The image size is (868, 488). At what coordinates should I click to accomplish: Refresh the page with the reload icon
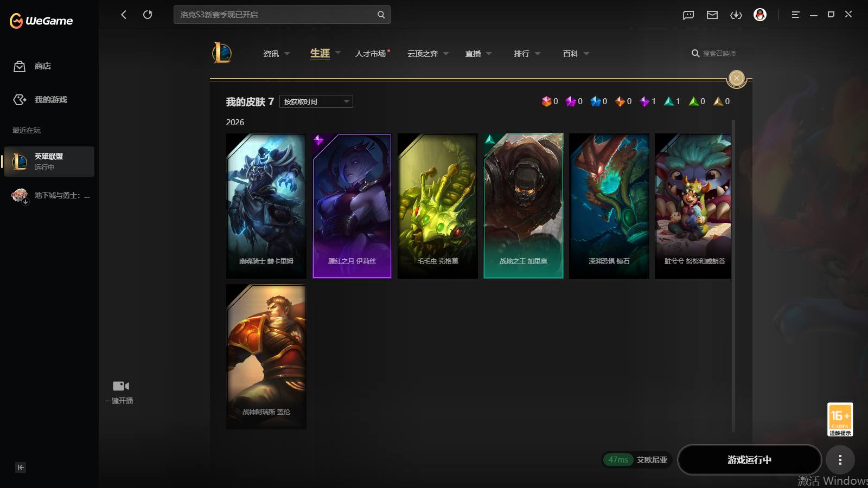(x=148, y=15)
